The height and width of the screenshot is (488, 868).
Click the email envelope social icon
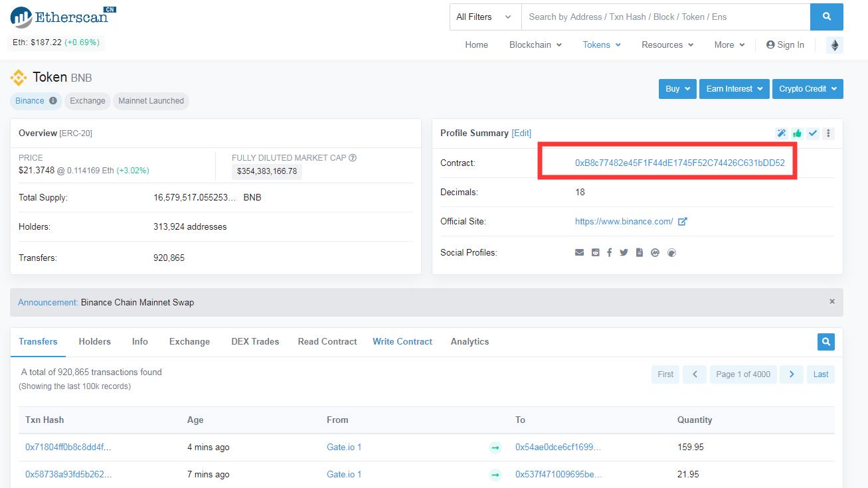pyautogui.click(x=580, y=252)
